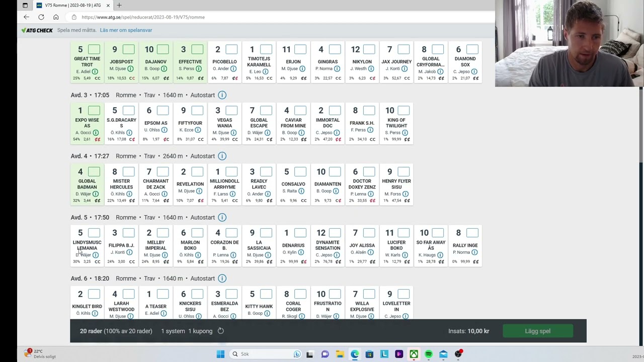Select horse 2 Picobello checkbox

click(231, 49)
